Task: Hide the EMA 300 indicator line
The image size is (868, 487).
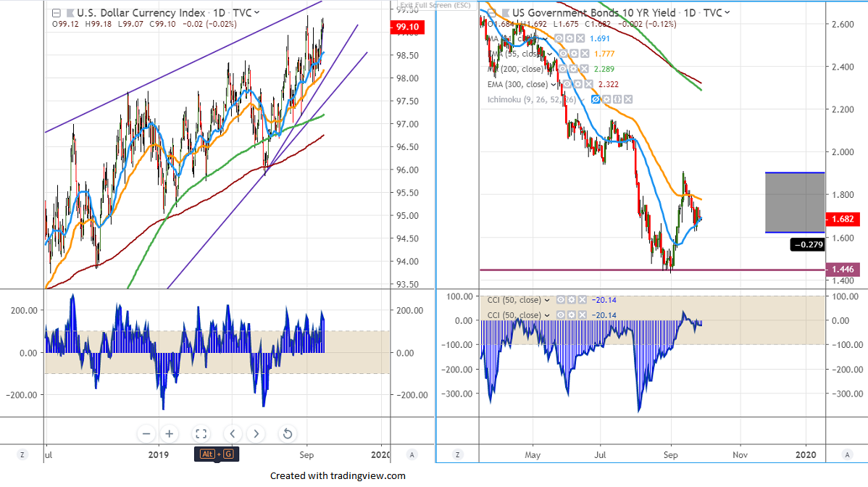Action: (567, 84)
